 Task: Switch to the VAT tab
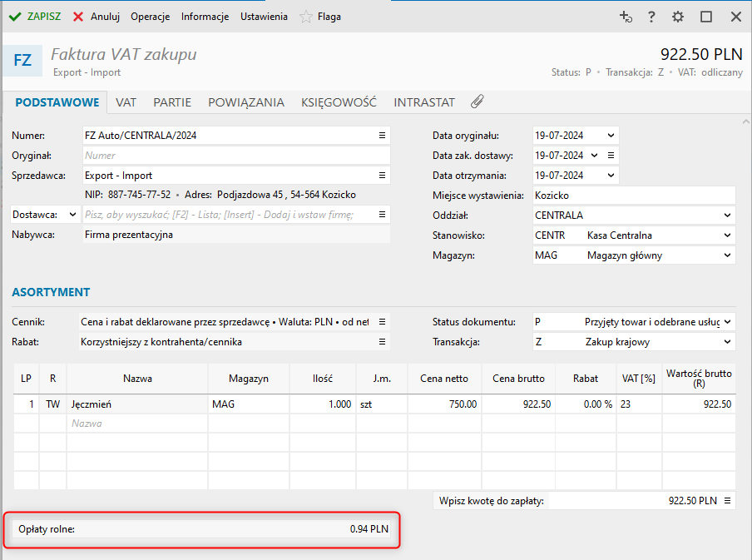(x=126, y=102)
